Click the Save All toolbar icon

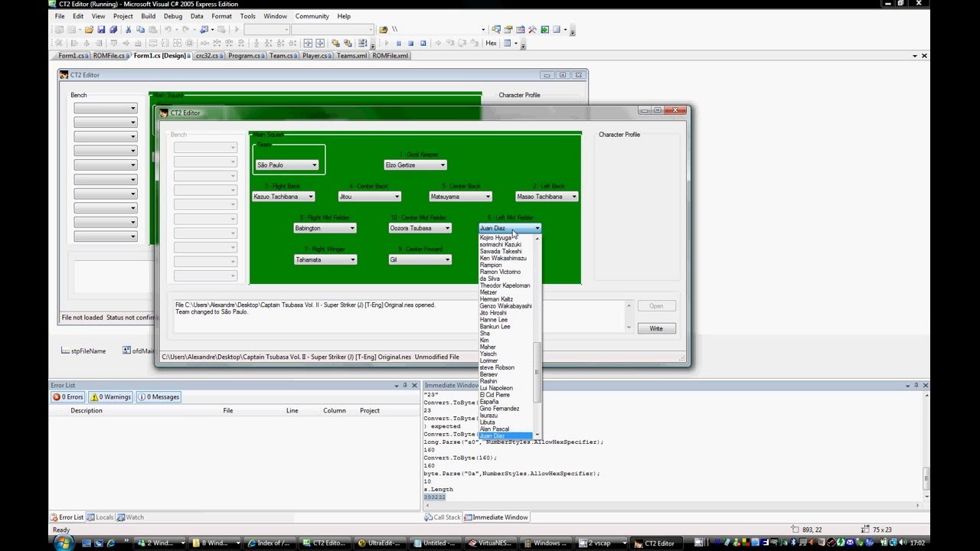(113, 30)
